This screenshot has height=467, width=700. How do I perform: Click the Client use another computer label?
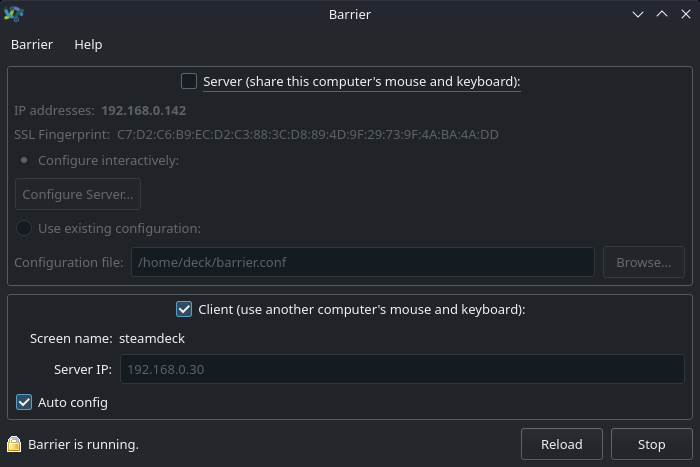pyautogui.click(x=362, y=309)
